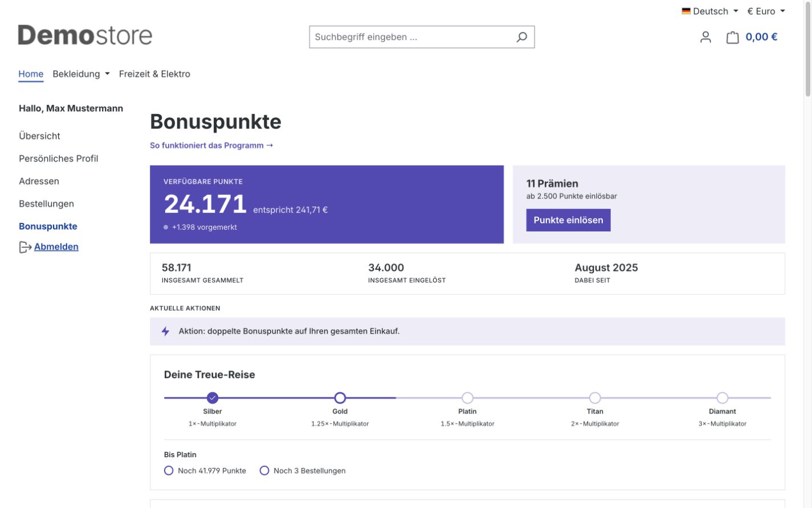
Task: Click the lightning bolt promotion icon
Action: [165, 331]
